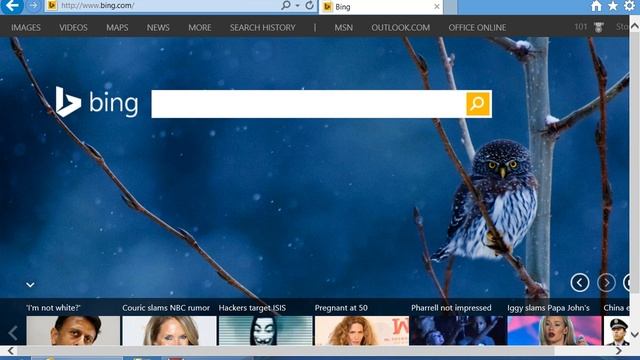This screenshot has height=360, width=640.
Task: Open browser tools gear icon
Action: coord(630,6)
